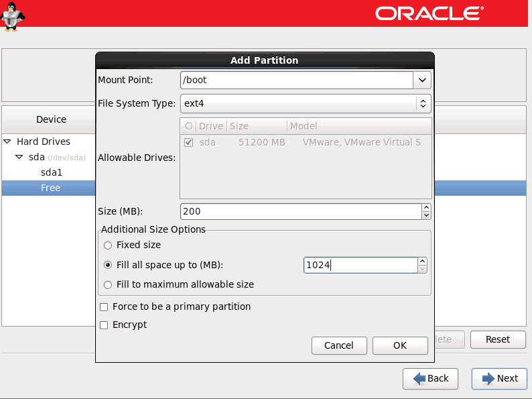This screenshot has height=399, width=532.
Task: Click the Size (MB) input field
Action: click(x=301, y=211)
